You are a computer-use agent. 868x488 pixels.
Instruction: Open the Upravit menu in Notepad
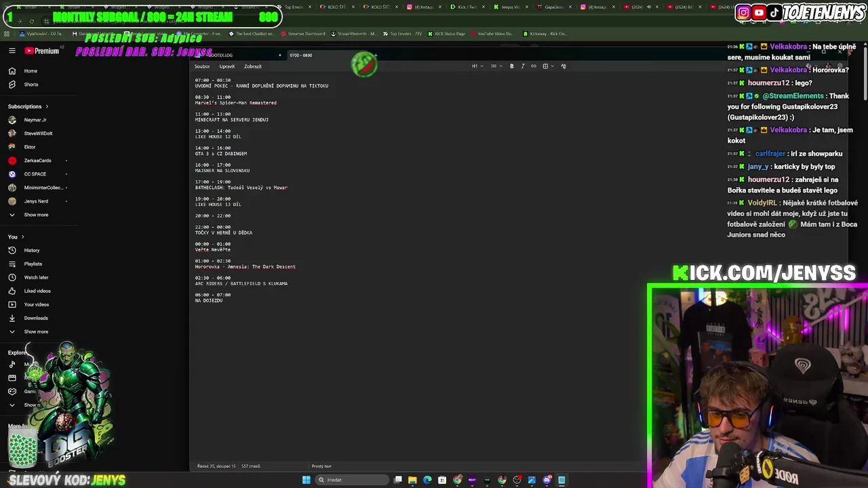coord(226,66)
